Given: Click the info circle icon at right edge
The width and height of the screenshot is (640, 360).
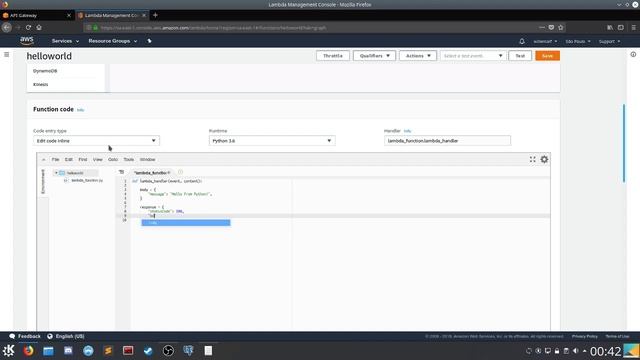Looking at the screenshot, I should [x=633, y=54].
